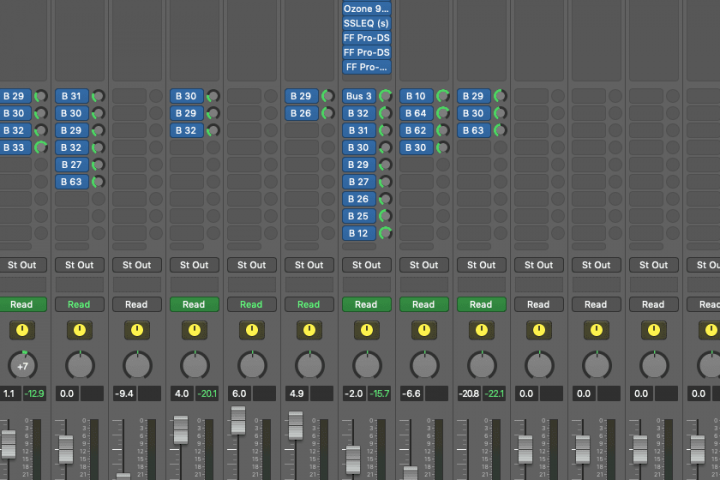Open the Ozone 9 plug-in slot
Viewport: 720px width, 480px height.
(x=366, y=9)
